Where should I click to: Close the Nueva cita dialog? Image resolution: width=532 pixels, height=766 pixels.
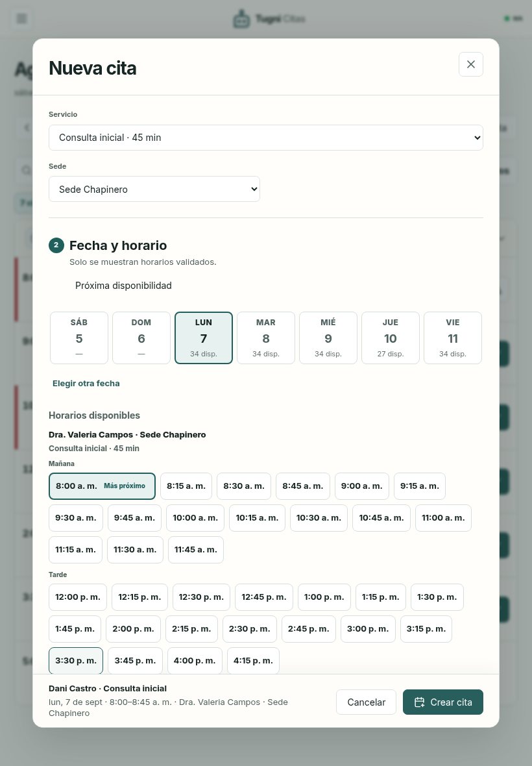coord(470,64)
